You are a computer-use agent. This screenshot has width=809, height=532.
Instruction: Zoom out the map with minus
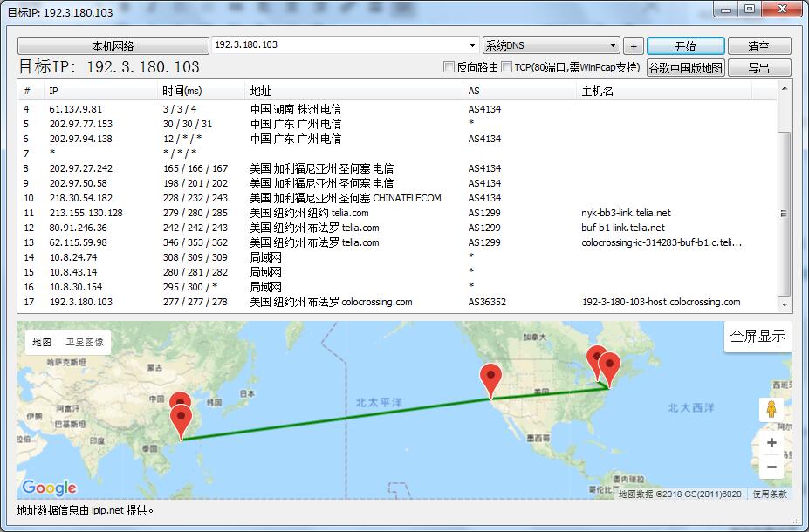pyautogui.click(x=771, y=467)
